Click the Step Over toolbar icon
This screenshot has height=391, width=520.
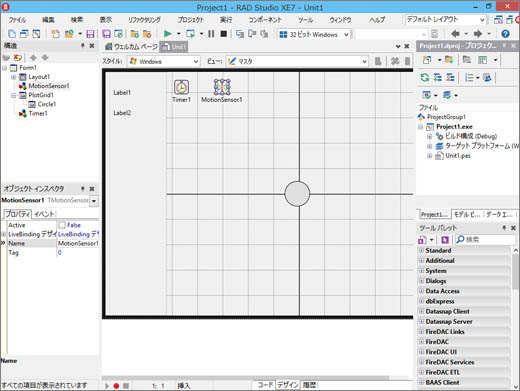point(252,34)
